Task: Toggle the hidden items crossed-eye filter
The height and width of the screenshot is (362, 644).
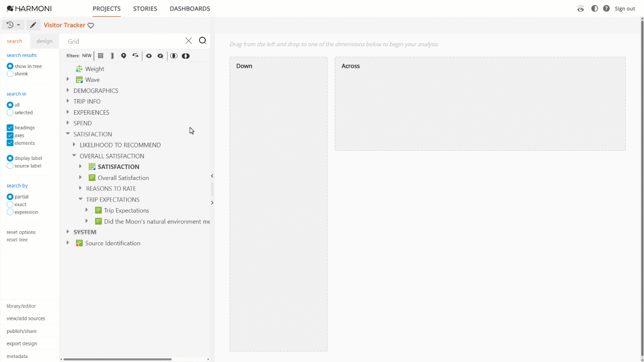Action: point(160,56)
